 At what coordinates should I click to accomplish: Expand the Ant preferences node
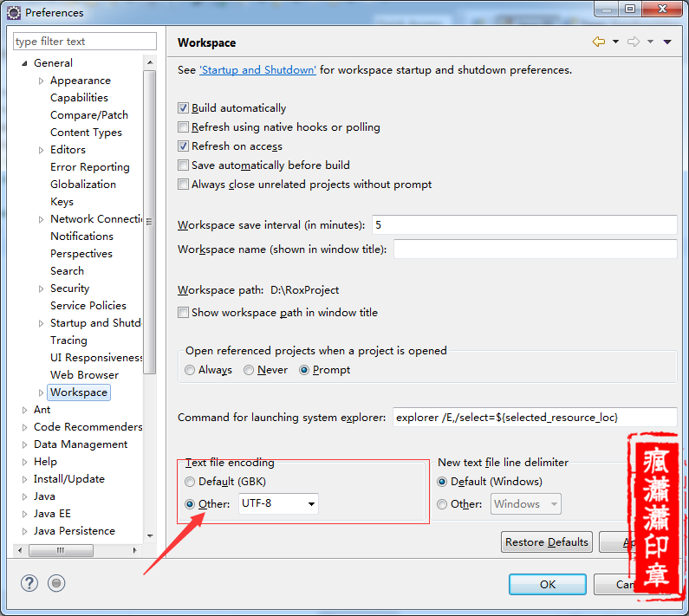click(x=24, y=410)
